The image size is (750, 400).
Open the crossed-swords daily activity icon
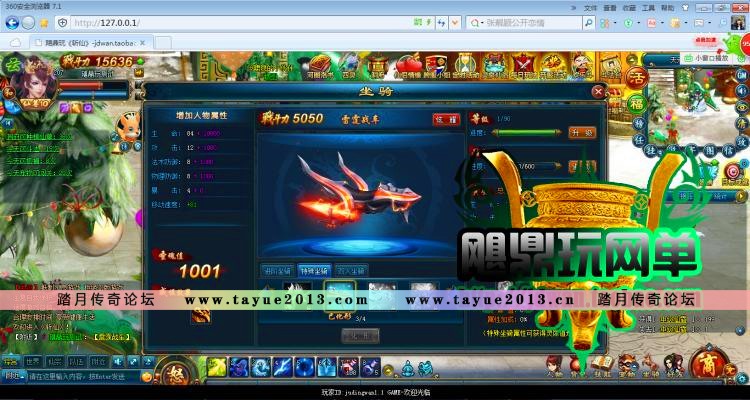point(523,66)
